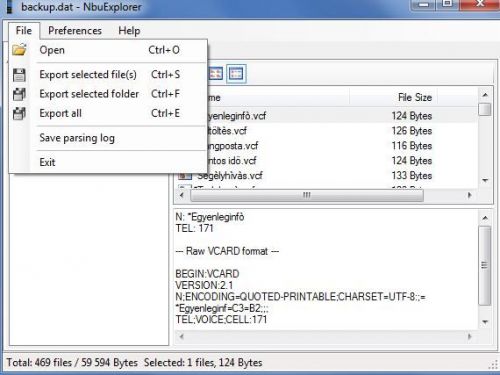The width and height of the screenshot is (500, 375).
Task: Click file list horizontal scroll left arrow
Action: click(x=182, y=195)
